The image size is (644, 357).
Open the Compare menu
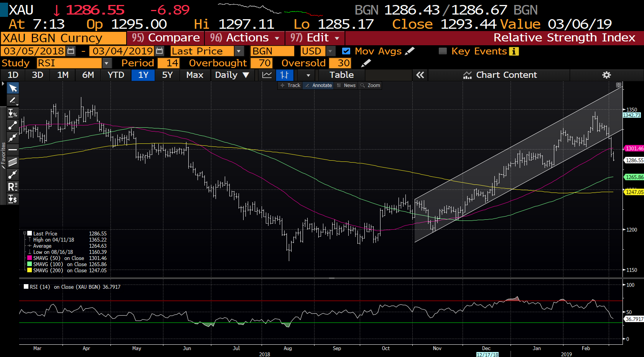[x=166, y=38]
